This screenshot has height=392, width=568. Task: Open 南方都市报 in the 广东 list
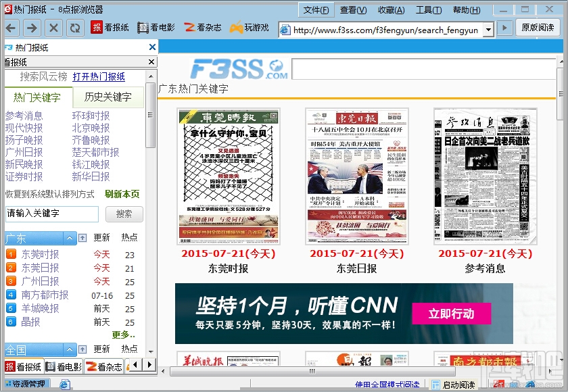pos(45,295)
